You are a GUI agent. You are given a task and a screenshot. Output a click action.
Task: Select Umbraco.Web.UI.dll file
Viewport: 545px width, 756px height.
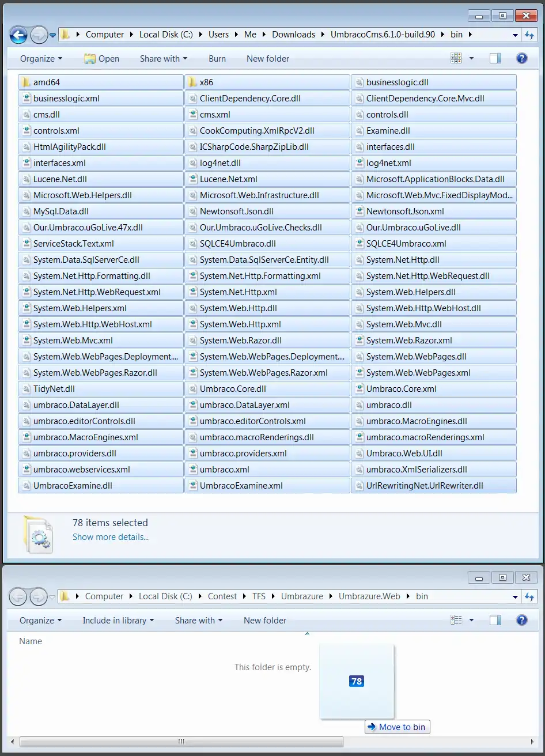(433, 453)
